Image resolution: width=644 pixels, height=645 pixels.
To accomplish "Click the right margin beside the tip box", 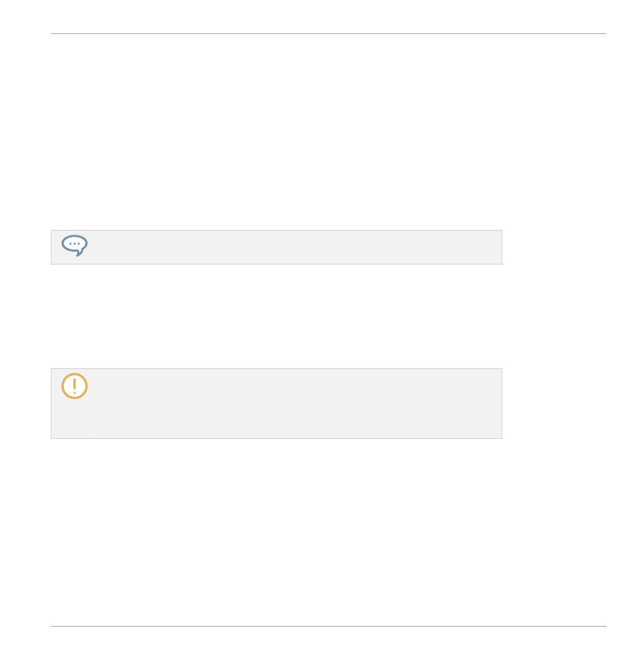I will pos(554,248).
